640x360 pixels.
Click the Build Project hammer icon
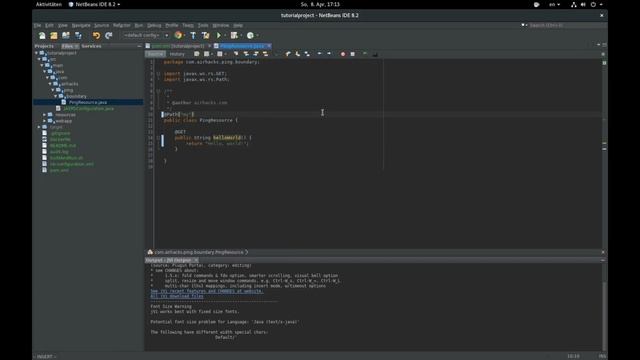(193, 36)
